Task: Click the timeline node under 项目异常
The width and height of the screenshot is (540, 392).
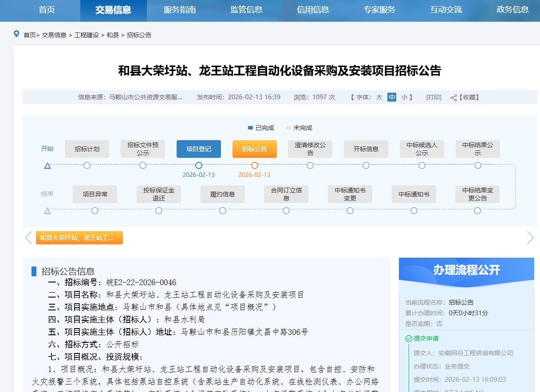Action: (95, 211)
